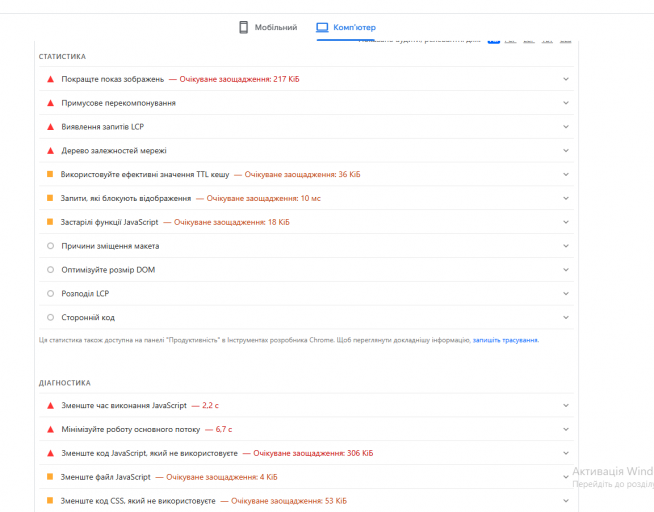
Task: Open audit Зменште файл JavaScript
Action: tap(106, 477)
